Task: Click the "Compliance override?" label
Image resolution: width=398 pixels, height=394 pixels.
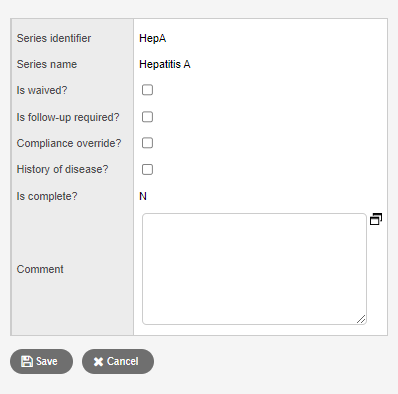Action: (69, 143)
